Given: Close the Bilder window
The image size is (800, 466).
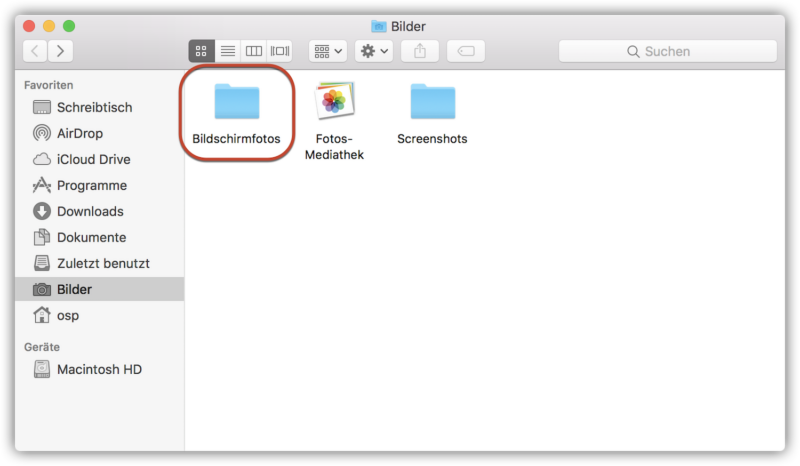Looking at the screenshot, I should click(29, 26).
